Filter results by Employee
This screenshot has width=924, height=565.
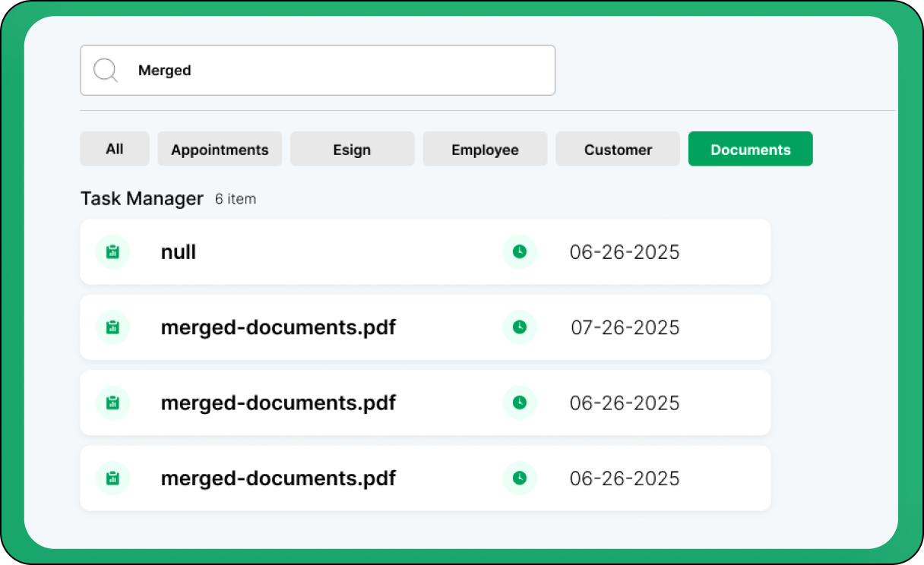(x=485, y=149)
